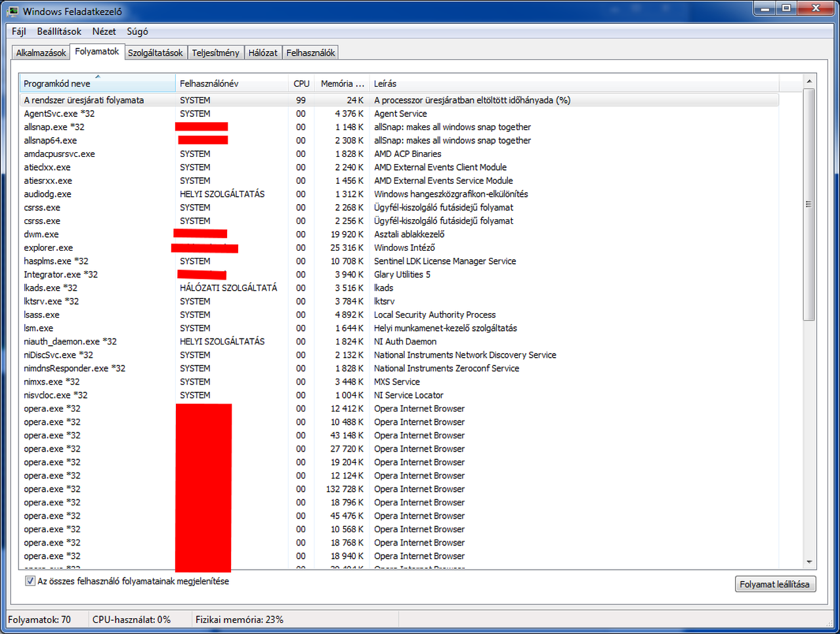Click the process list scrollbar thumb
This screenshot has width=840, height=634.
click(x=809, y=204)
